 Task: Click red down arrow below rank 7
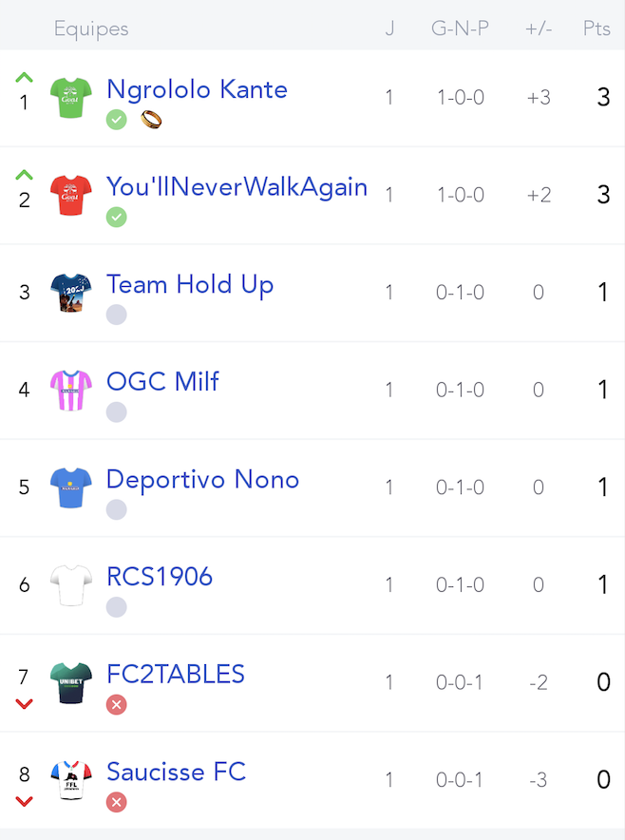point(24,703)
